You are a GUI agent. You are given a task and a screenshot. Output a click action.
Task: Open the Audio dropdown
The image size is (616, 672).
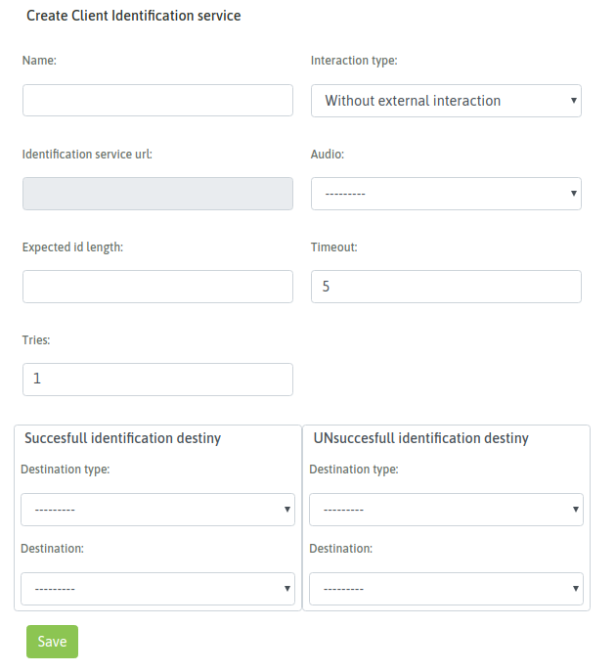coord(446,194)
